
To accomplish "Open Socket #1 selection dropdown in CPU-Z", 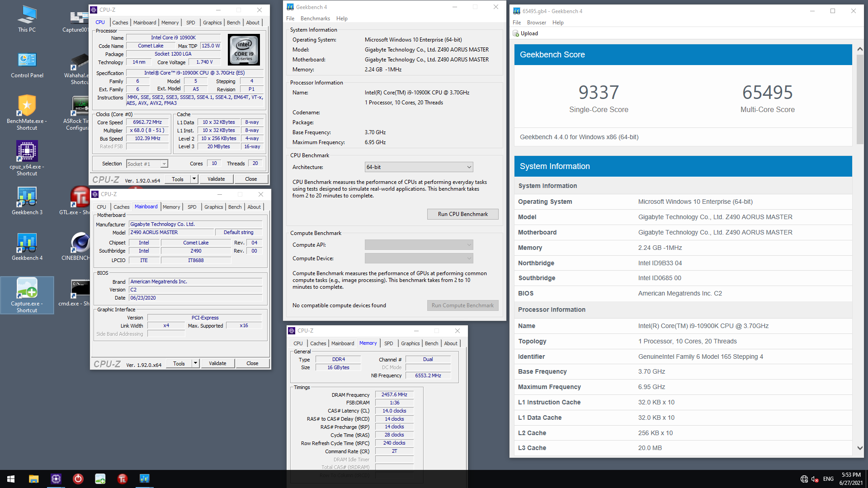I will 147,164.
